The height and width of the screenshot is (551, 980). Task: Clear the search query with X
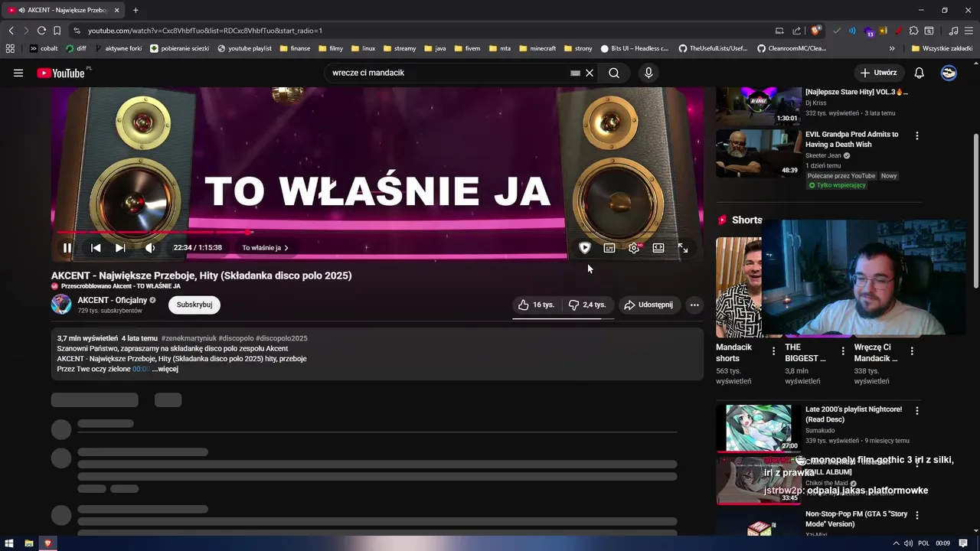click(x=590, y=73)
